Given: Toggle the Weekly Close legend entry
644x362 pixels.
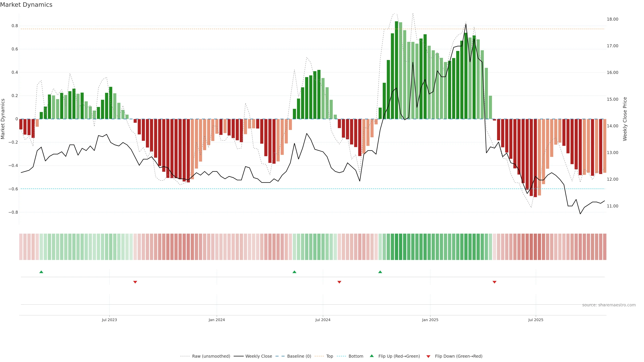Looking at the screenshot, I should tap(258, 356).
